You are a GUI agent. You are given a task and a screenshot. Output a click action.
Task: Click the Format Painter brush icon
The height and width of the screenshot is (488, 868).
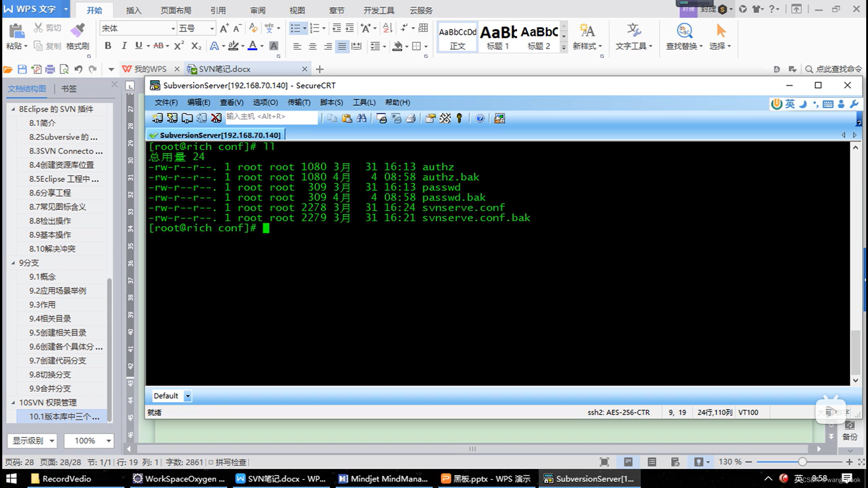[x=77, y=30]
